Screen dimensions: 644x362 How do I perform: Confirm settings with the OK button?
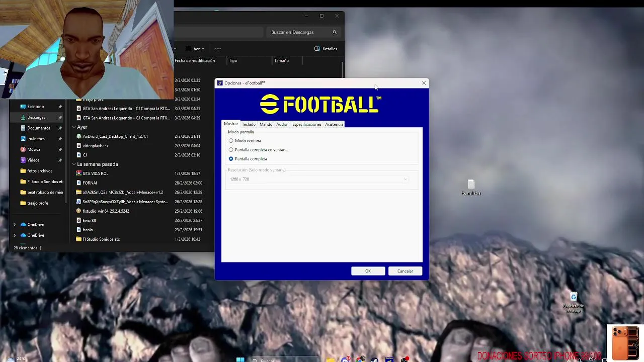pos(368,271)
